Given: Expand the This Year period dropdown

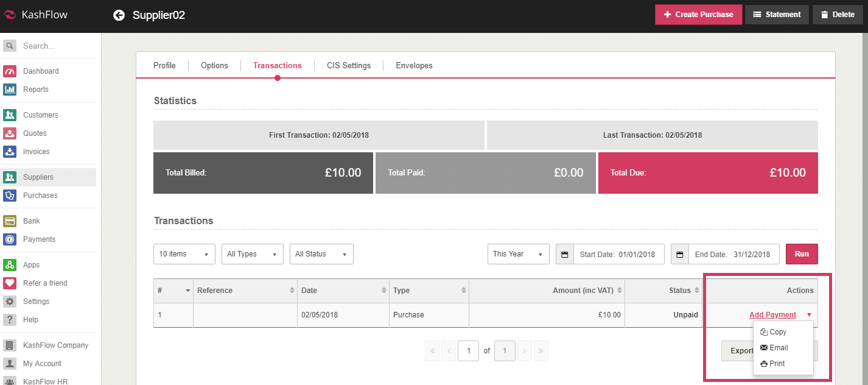Looking at the screenshot, I should click(518, 254).
